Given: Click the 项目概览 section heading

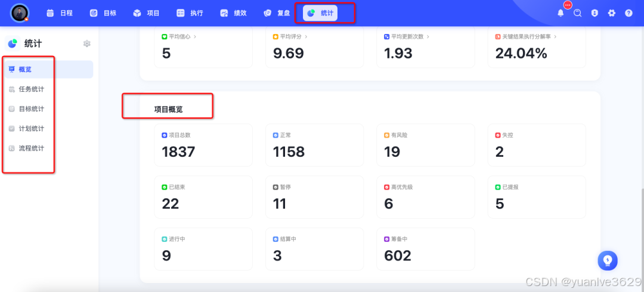Looking at the screenshot, I should (168, 109).
